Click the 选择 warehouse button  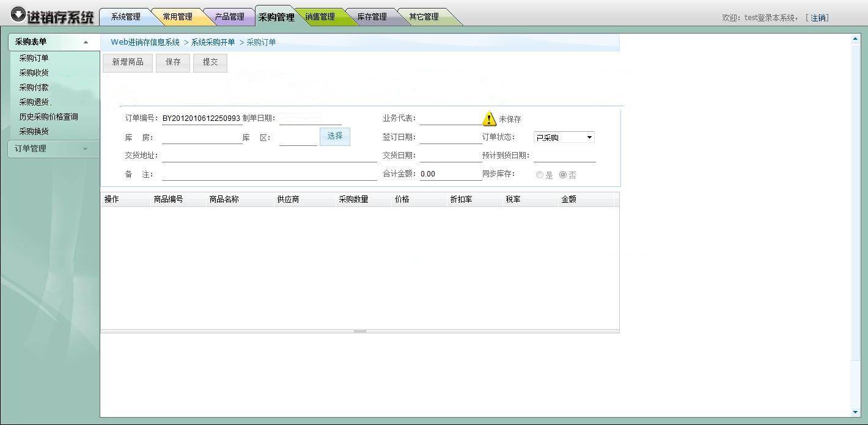tap(335, 136)
